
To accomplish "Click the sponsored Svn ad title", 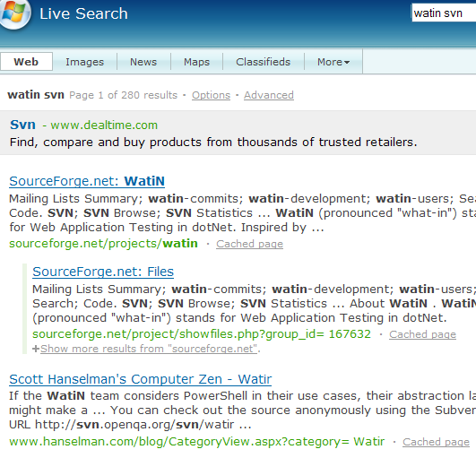I will pos(22,125).
